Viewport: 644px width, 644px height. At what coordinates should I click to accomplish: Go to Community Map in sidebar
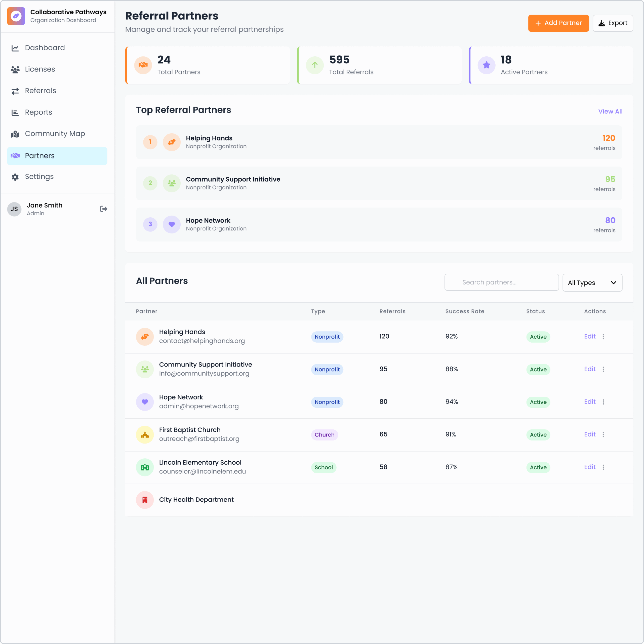point(55,134)
